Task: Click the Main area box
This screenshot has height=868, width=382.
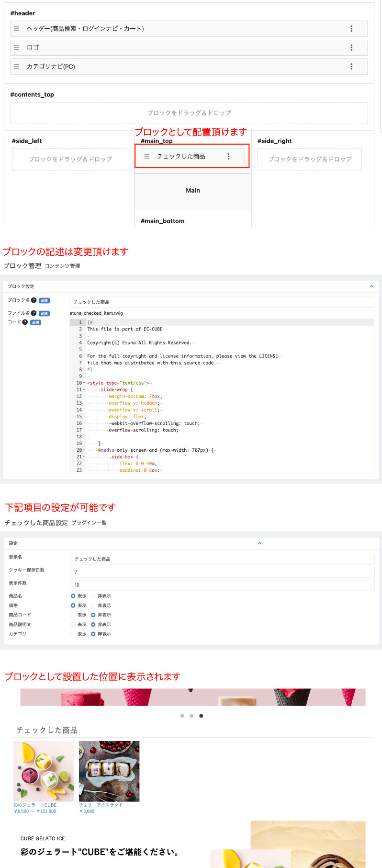Action: tap(193, 192)
